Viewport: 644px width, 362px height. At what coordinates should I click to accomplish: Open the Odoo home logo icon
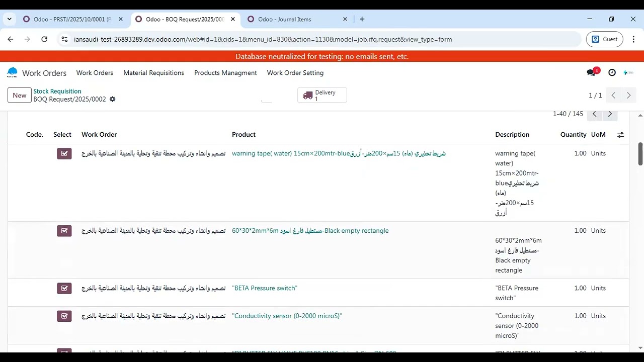pos(12,73)
